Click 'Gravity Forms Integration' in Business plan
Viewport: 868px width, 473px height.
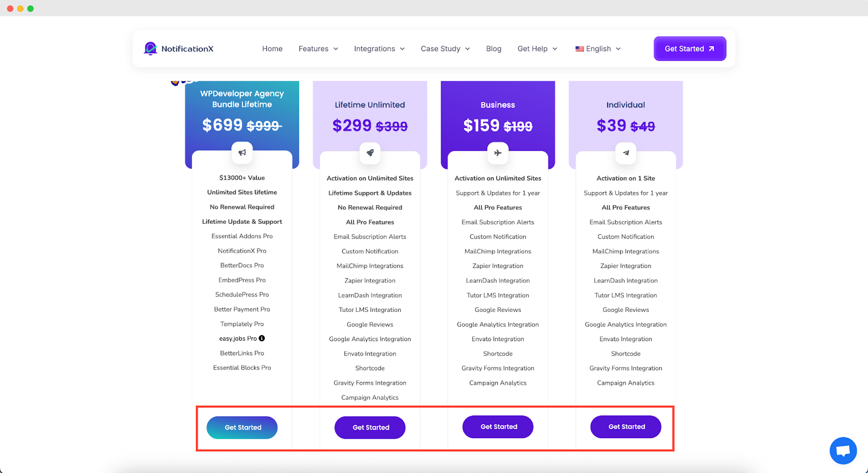tap(498, 369)
